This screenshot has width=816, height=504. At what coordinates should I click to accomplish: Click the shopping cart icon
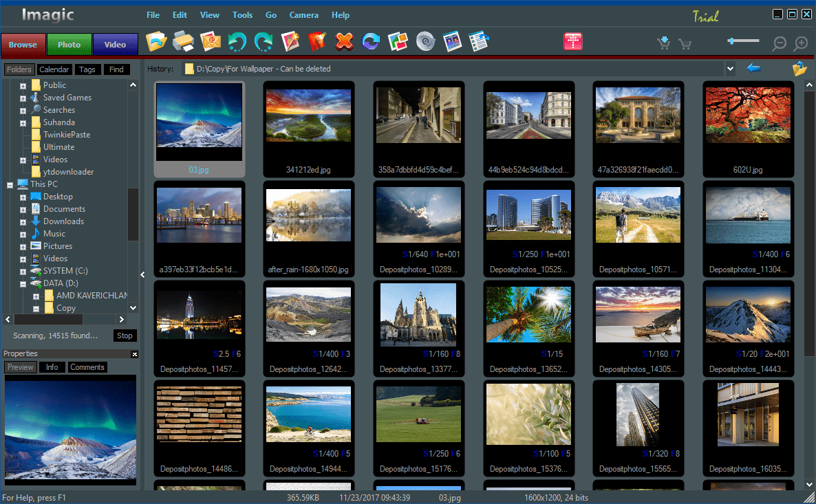point(685,44)
